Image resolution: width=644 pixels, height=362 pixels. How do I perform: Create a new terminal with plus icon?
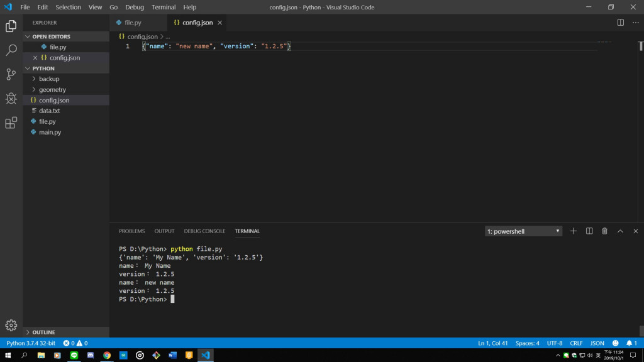574,231
